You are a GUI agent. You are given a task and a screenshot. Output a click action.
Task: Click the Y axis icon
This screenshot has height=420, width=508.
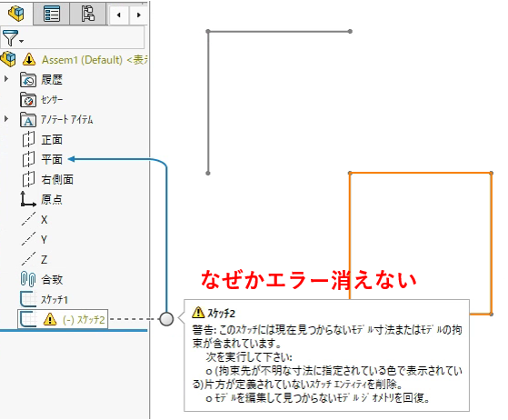pyautogui.click(x=28, y=239)
